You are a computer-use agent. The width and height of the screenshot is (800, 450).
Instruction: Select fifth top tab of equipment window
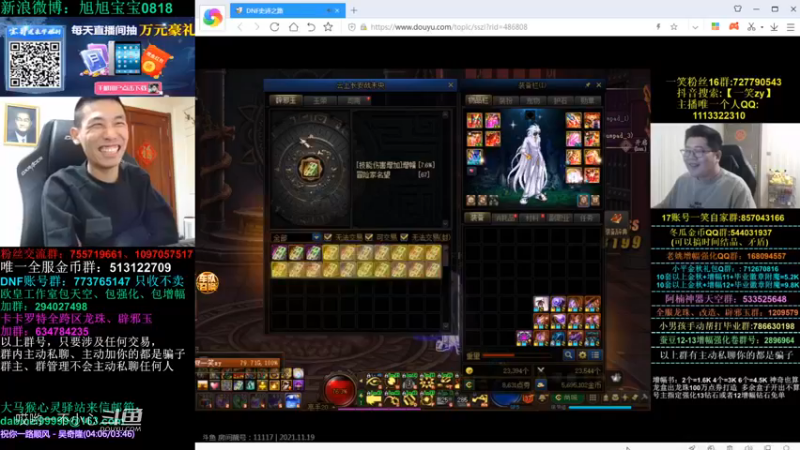(x=587, y=101)
